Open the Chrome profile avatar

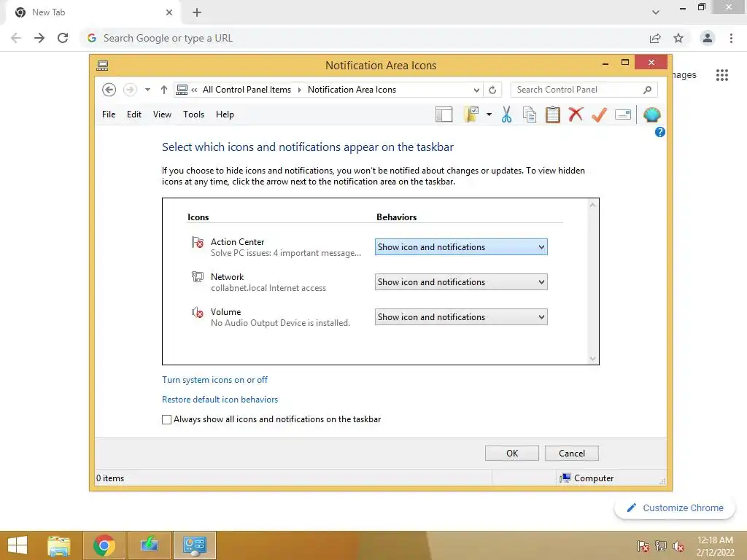[x=708, y=38]
